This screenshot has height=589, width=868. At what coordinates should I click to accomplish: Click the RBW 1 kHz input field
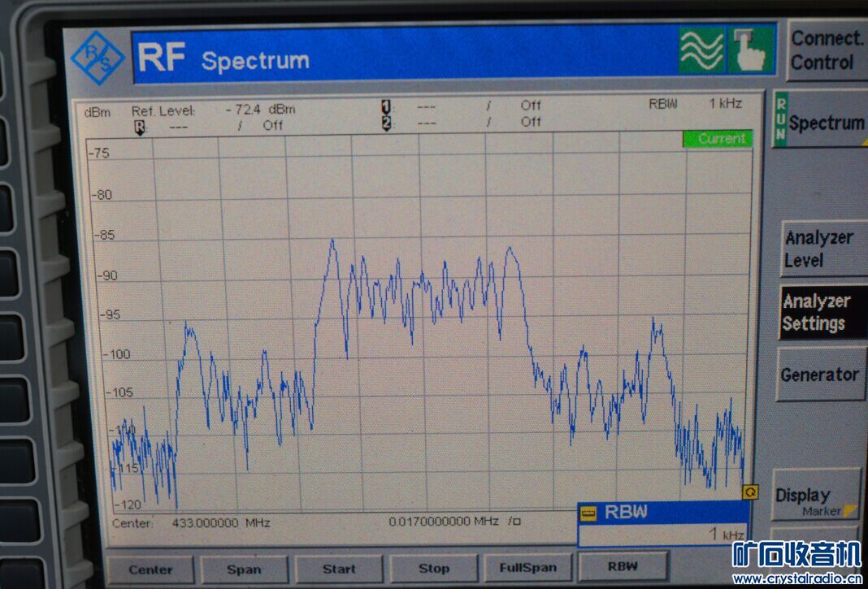click(x=662, y=535)
